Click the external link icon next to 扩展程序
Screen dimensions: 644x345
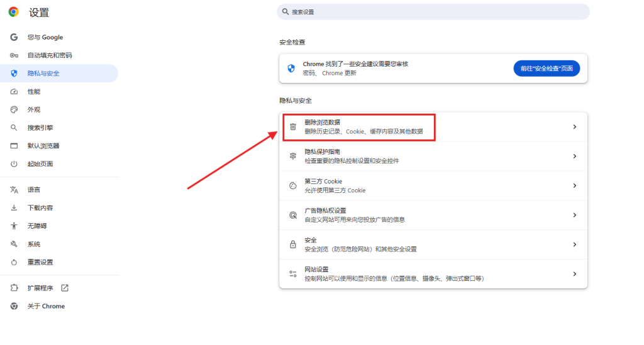coord(65,288)
